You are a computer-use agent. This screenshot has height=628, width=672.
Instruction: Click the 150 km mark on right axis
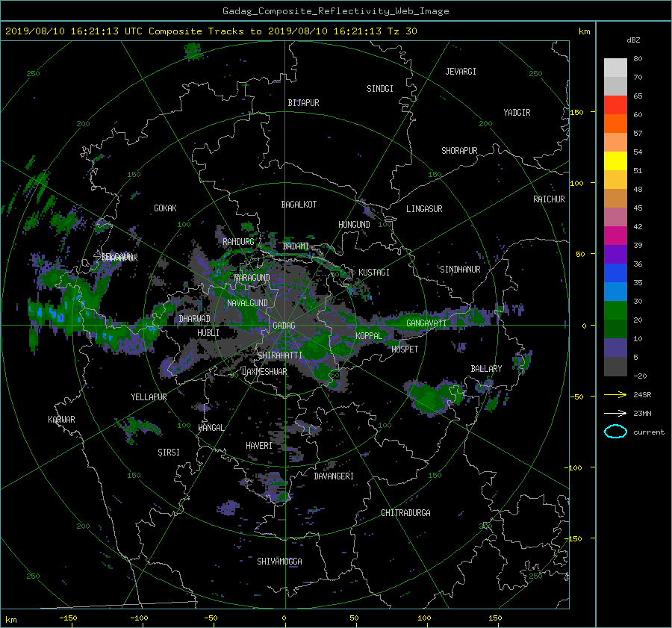coord(577,112)
